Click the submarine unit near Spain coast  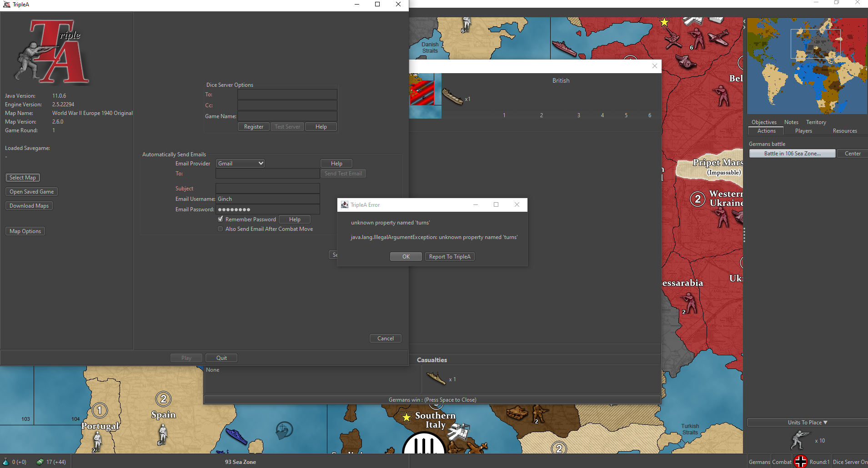coord(236,435)
